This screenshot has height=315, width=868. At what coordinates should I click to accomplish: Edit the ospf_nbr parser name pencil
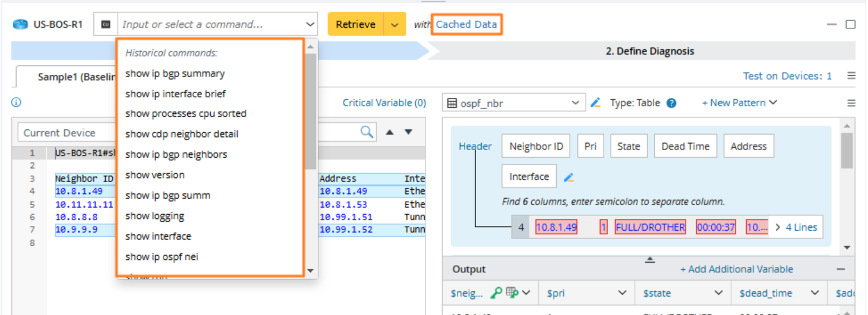pyautogui.click(x=596, y=103)
